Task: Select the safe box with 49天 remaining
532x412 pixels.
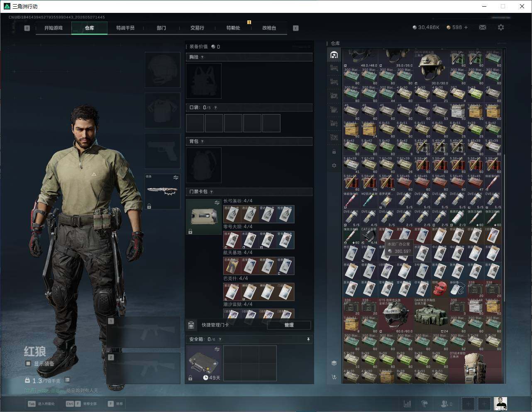Action: pyautogui.click(x=204, y=363)
